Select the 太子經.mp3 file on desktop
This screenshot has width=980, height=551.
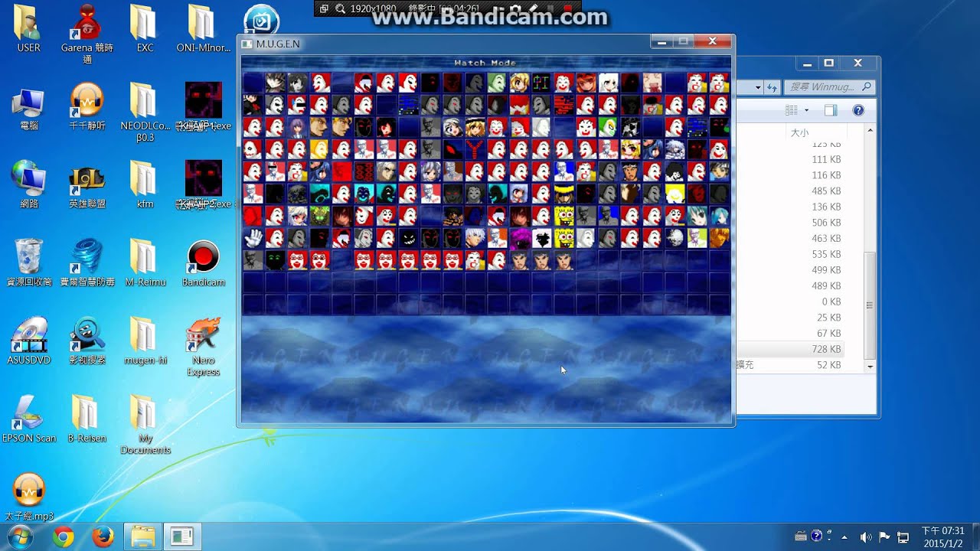pyautogui.click(x=29, y=497)
